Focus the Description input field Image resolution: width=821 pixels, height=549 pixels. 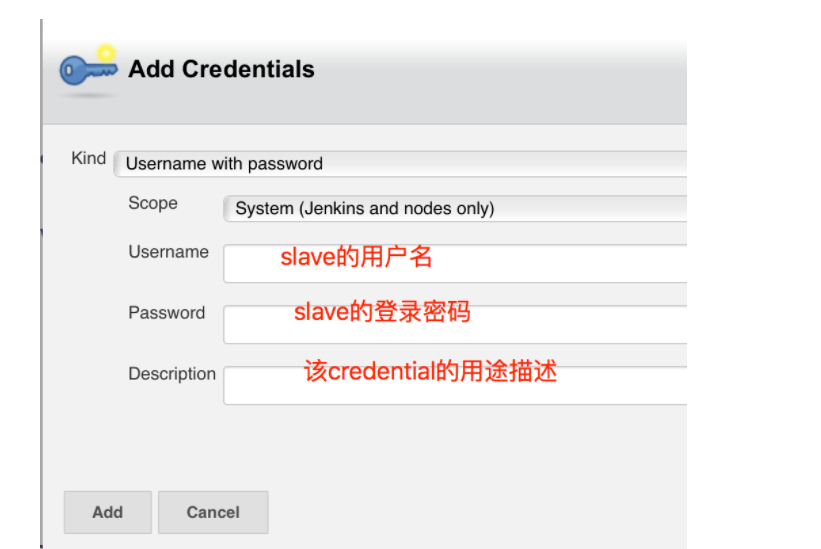click(455, 385)
